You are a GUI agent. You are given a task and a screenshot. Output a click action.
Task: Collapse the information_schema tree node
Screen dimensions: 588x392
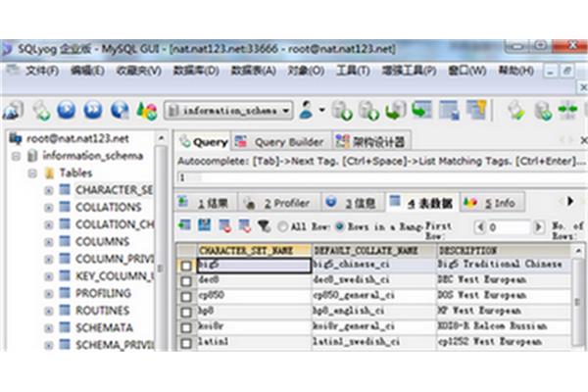coord(16,156)
